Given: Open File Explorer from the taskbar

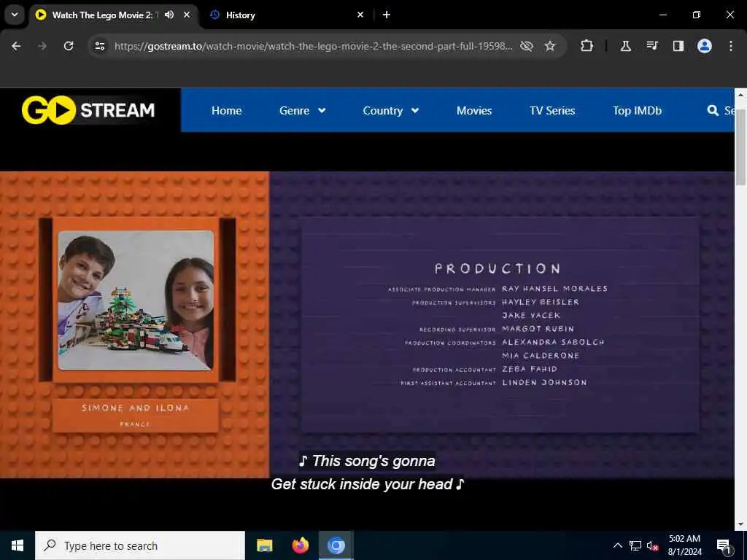Looking at the screenshot, I should [264, 545].
